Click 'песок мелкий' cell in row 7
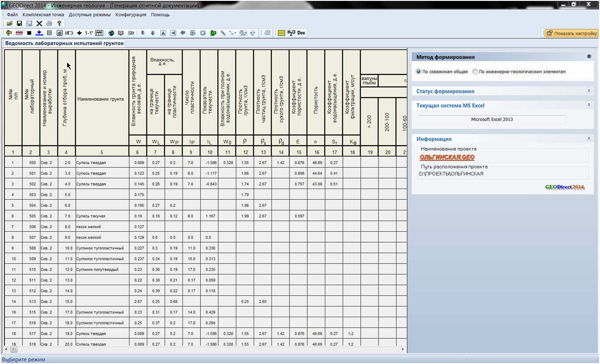This screenshot has width=600, height=364. (102, 226)
